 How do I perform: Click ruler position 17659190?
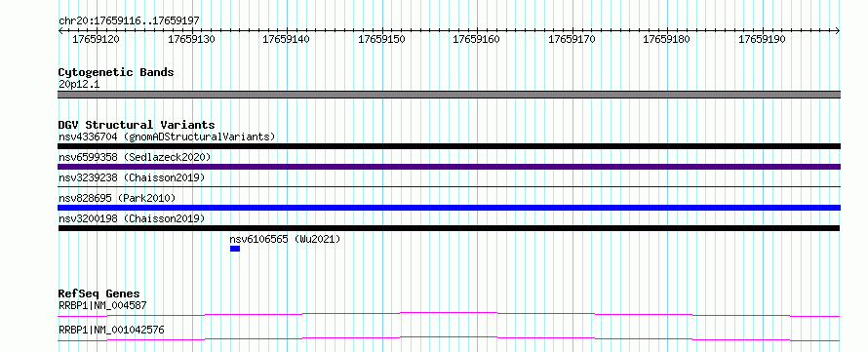point(763,40)
